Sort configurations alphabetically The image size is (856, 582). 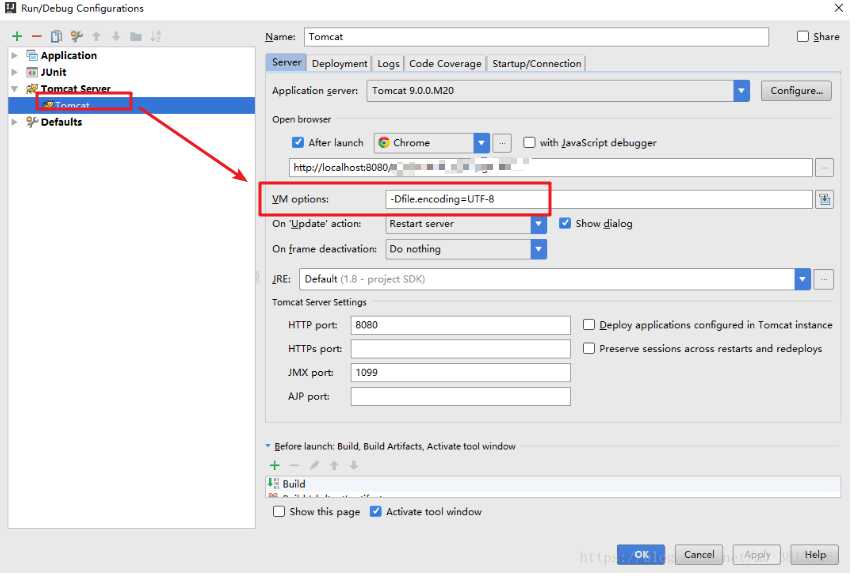[x=156, y=36]
